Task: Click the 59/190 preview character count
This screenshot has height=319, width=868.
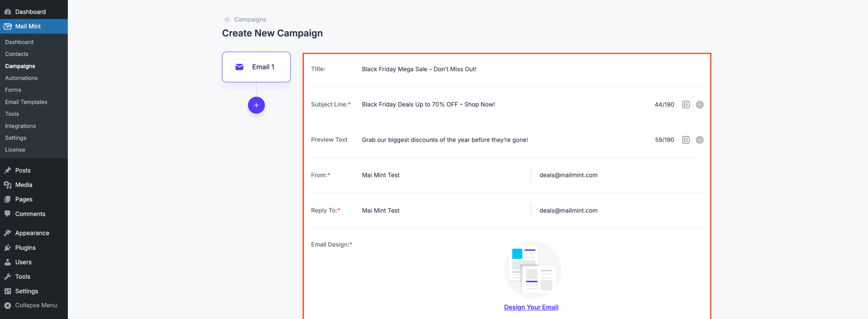Action: coord(665,140)
